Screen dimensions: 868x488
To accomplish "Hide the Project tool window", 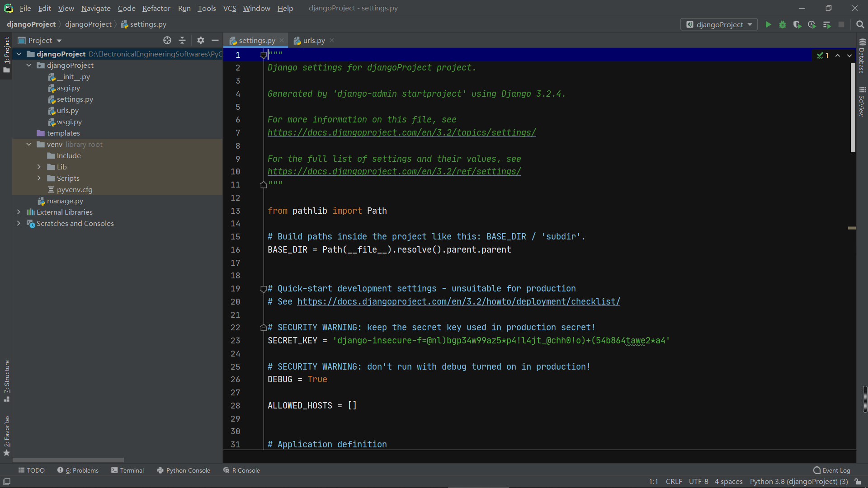I will coord(215,40).
